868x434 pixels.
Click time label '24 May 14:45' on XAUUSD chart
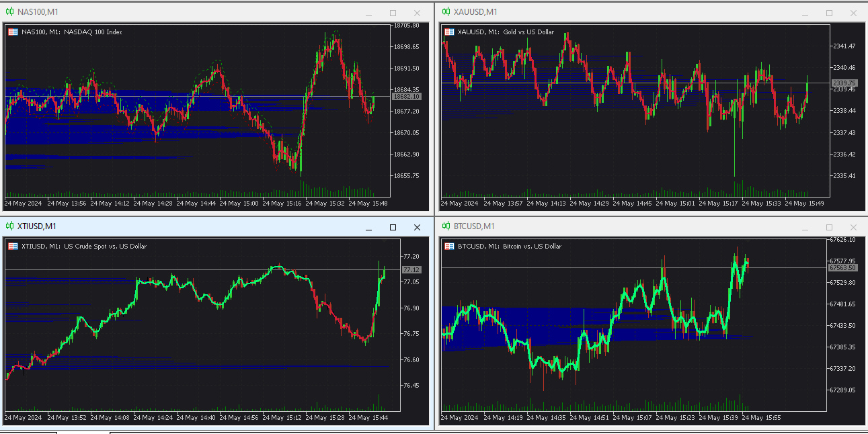pos(632,203)
